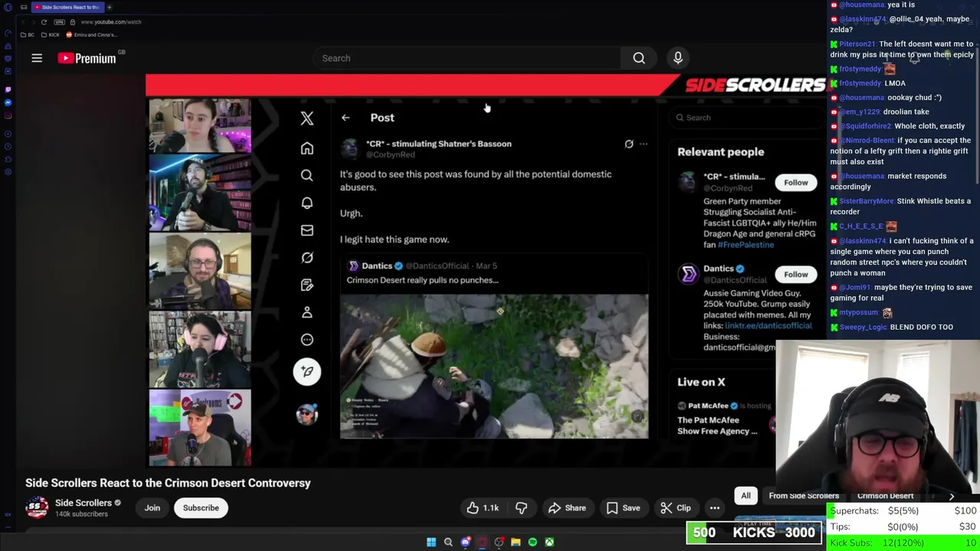Open the X Explore search icon
The image size is (980, 551).
307,175
